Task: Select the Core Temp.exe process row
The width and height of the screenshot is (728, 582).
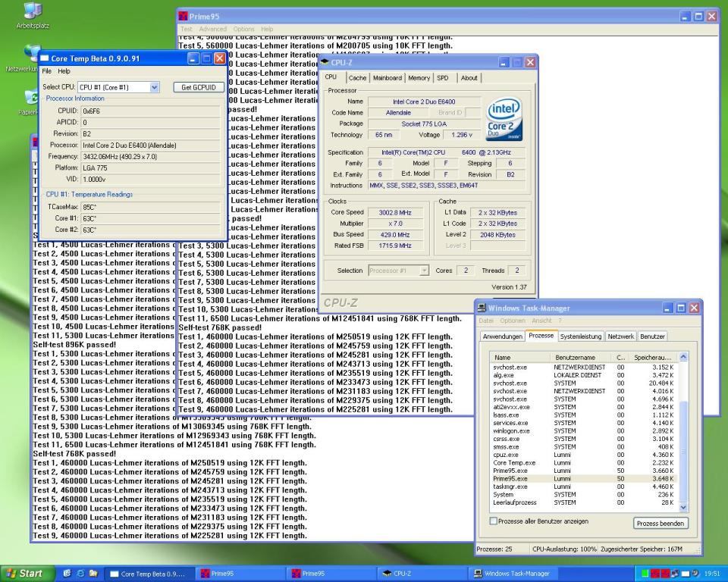Action: pyautogui.click(x=584, y=463)
